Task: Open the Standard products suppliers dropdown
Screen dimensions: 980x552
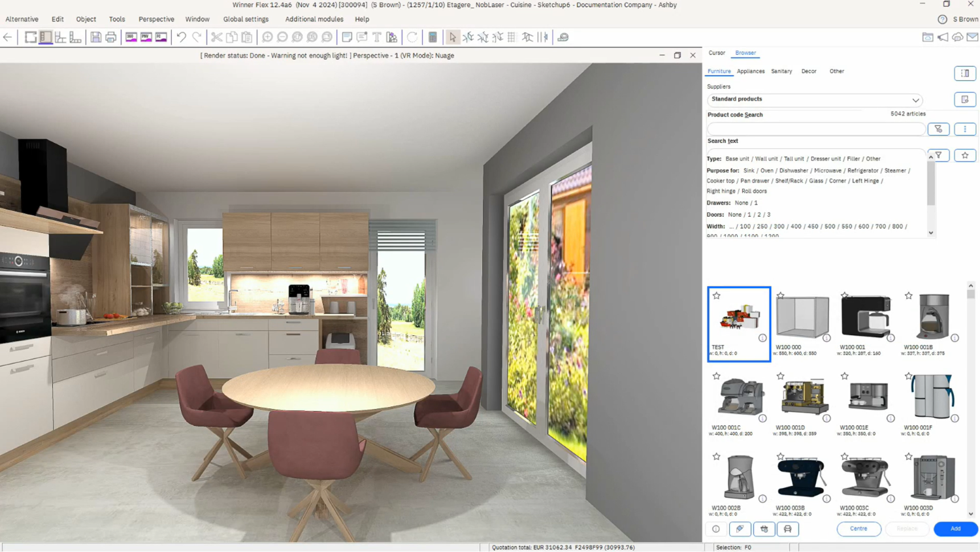Action: click(815, 99)
